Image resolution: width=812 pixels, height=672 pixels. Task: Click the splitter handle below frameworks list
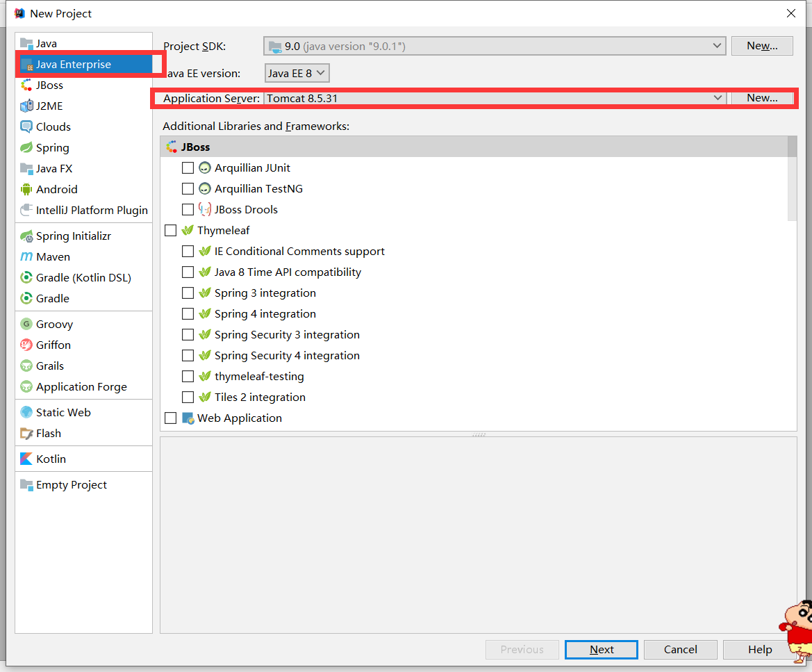point(479,435)
